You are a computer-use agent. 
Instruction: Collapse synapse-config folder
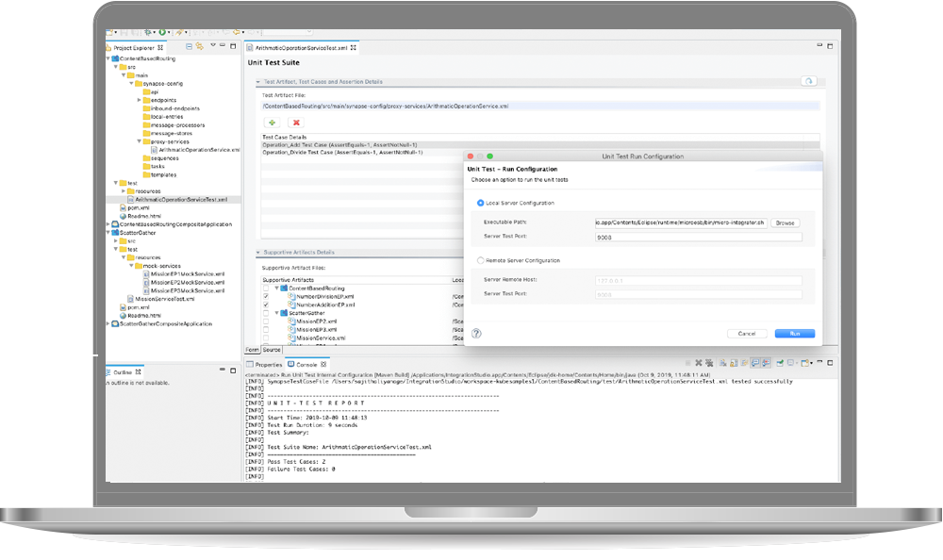point(131,84)
